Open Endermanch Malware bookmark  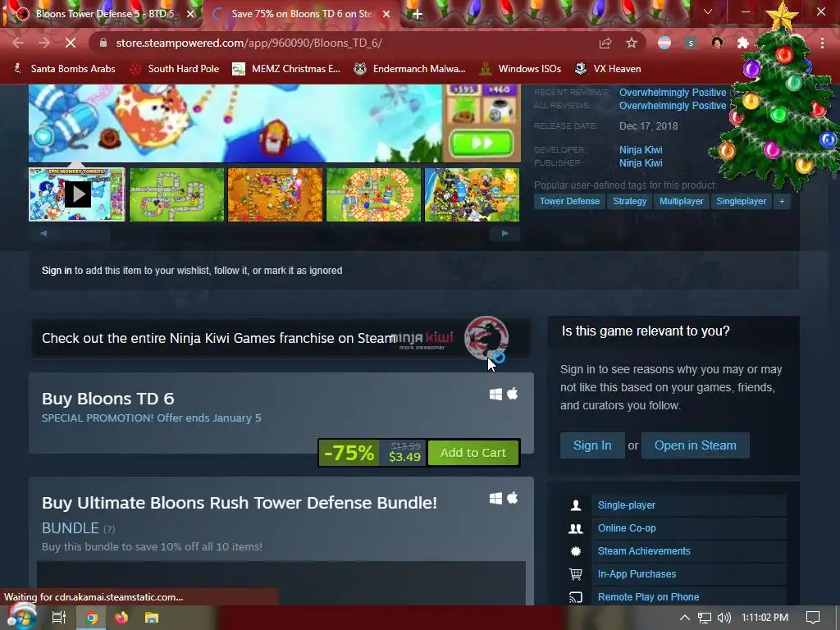pos(409,69)
